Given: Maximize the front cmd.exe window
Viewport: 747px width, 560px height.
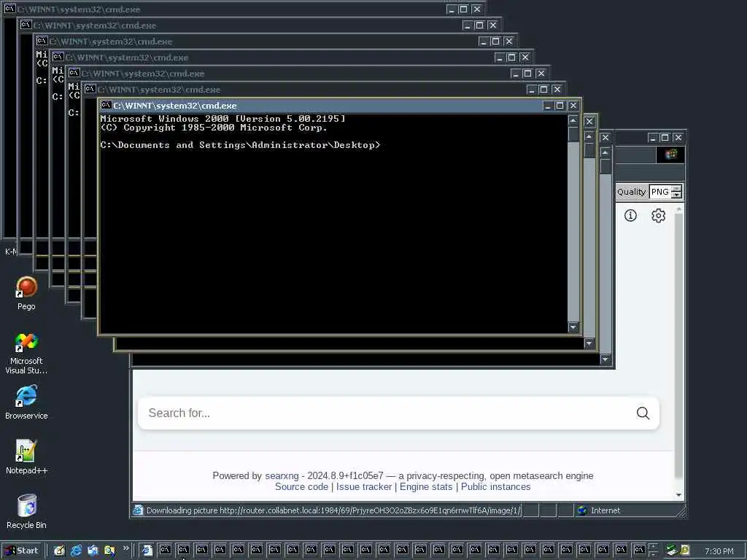Looking at the screenshot, I should (560, 106).
